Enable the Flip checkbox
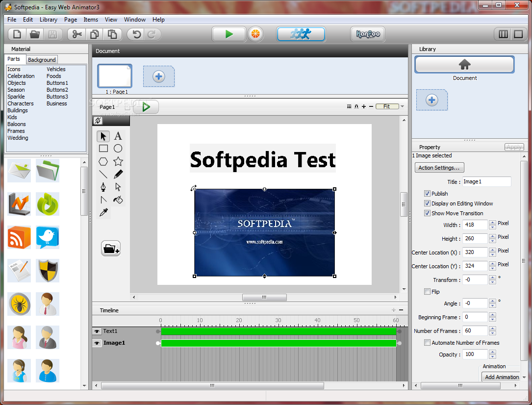 click(x=427, y=291)
